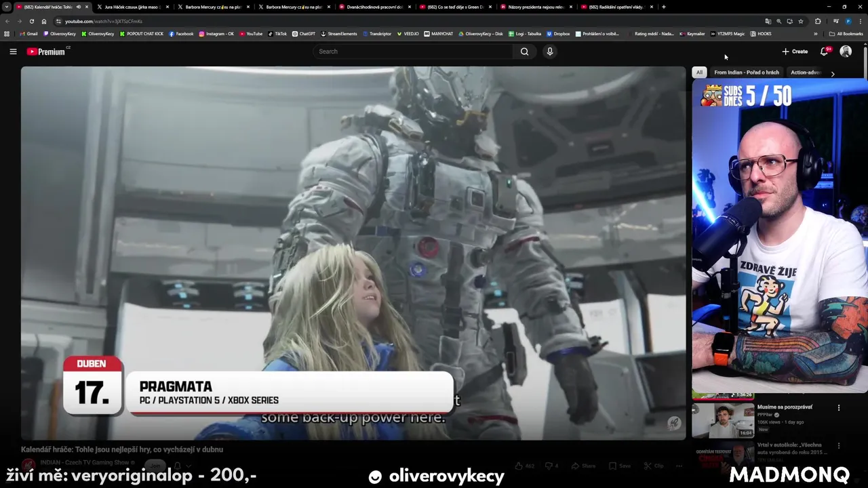This screenshot has width=868, height=488.
Task: Open browser extensions puzzle icon
Action: tap(818, 21)
